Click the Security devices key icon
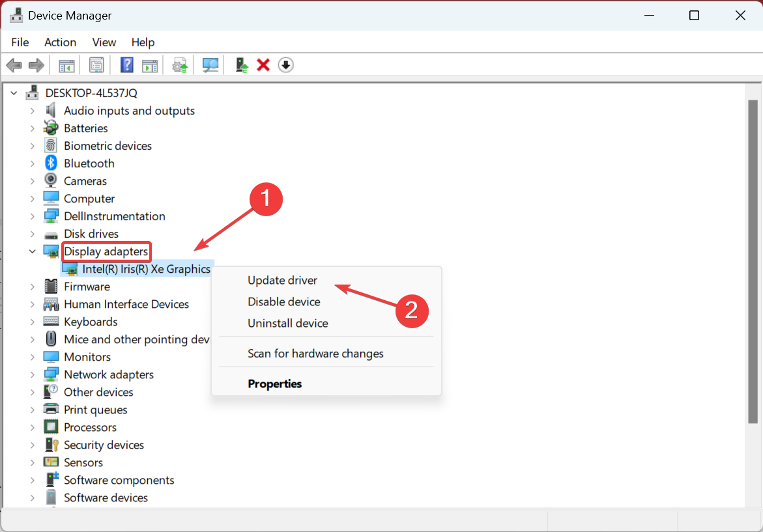The height and width of the screenshot is (532, 763). pyautogui.click(x=51, y=445)
